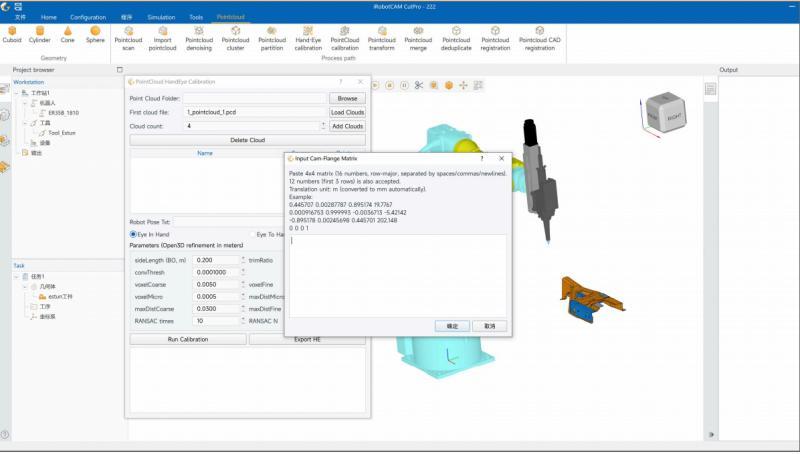The width and height of the screenshot is (800, 454).
Task: Select ER35B_1810 robot in tree
Action: (x=63, y=113)
